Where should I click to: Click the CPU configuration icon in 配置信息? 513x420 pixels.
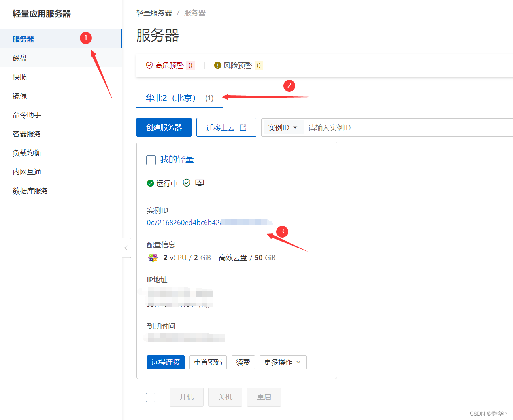coord(153,257)
